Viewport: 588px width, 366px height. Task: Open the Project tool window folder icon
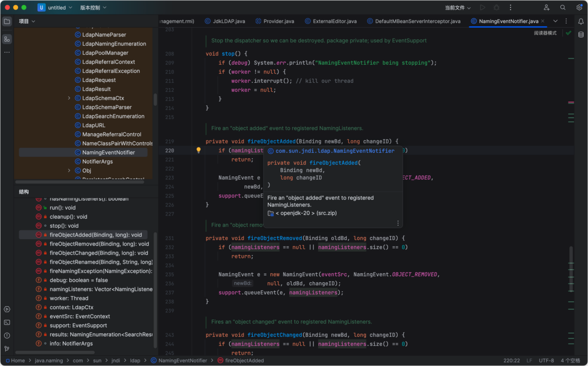(x=7, y=22)
